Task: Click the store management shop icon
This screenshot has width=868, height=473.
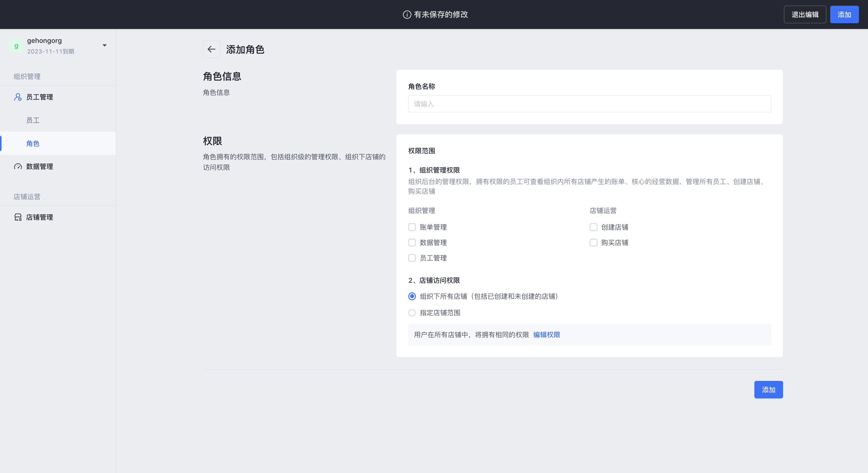Action: tap(18, 217)
